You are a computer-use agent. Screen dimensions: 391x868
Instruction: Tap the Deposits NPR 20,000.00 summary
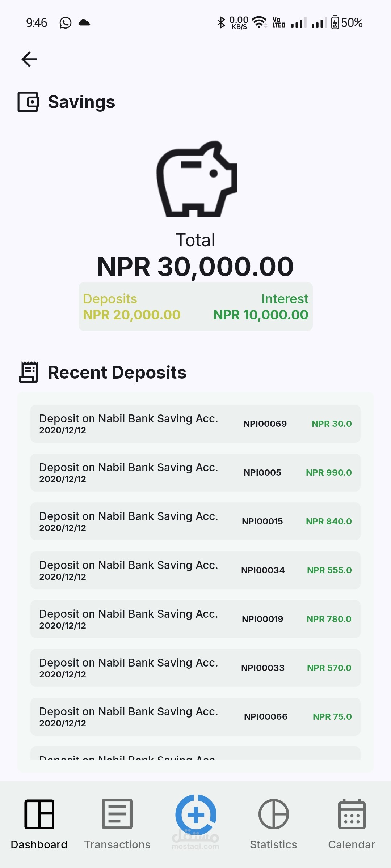132,307
